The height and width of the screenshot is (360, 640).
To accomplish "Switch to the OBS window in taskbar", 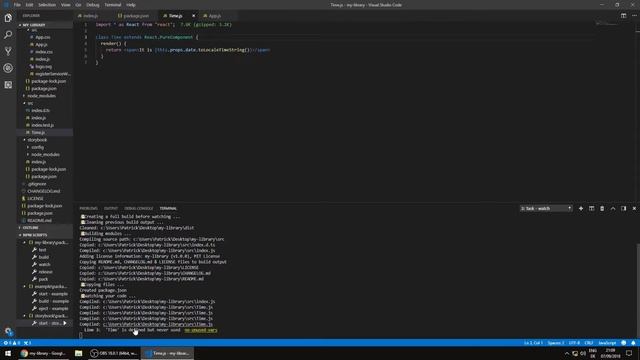I will click(114, 353).
